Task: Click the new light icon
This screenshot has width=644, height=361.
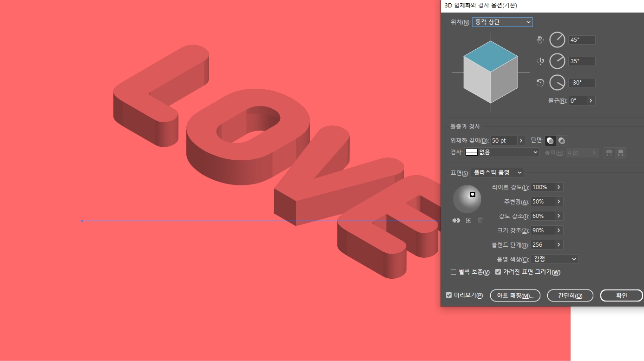Action: [468, 220]
